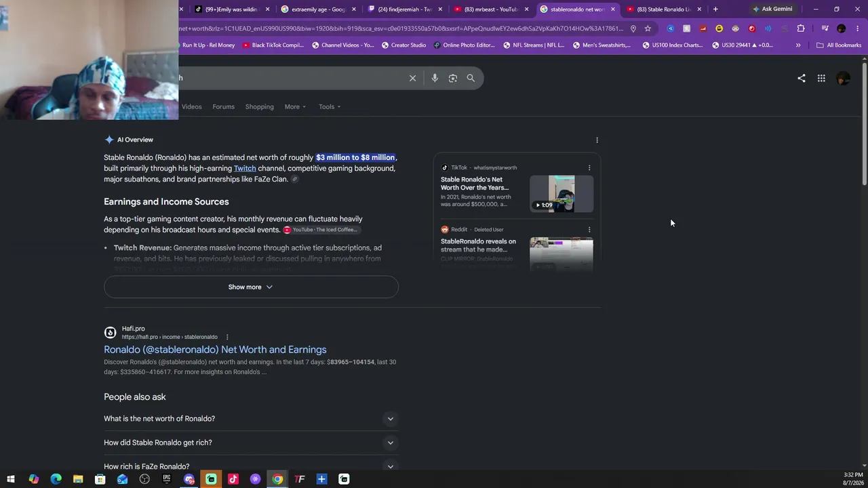Open the 'Online Photo Editor' bookmark
868x488 pixels.
[x=464, y=45]
